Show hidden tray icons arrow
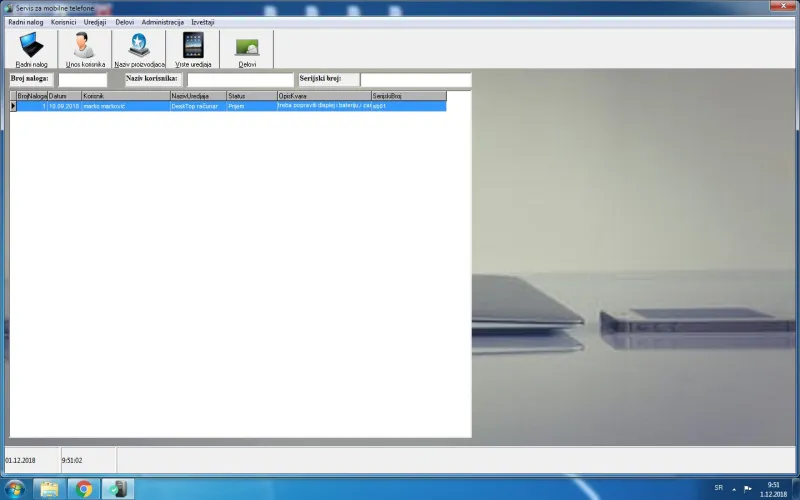 (x=734, y=489)
